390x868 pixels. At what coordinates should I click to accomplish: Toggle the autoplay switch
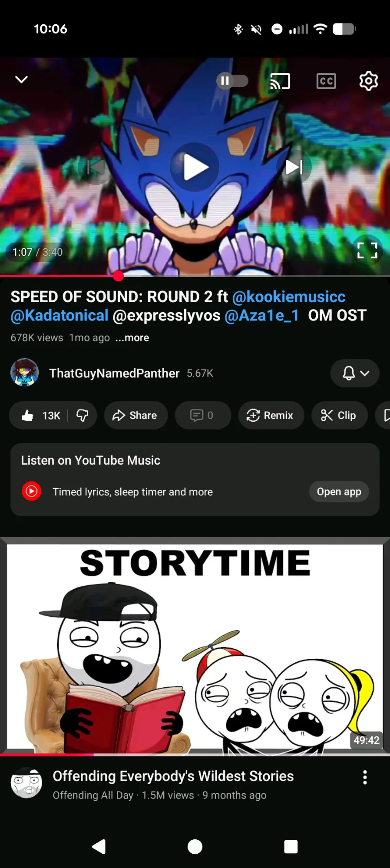[232, 81]
